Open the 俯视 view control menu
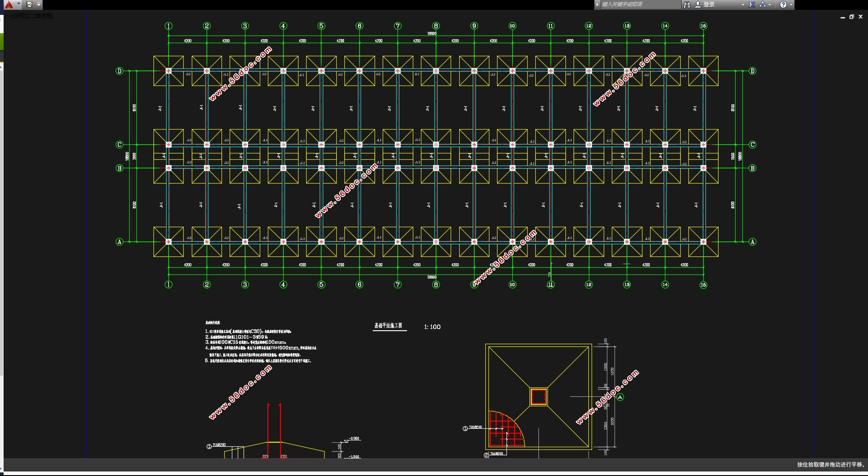The height and width of the screenshot is (476, 868). click(x=19, y=16)
